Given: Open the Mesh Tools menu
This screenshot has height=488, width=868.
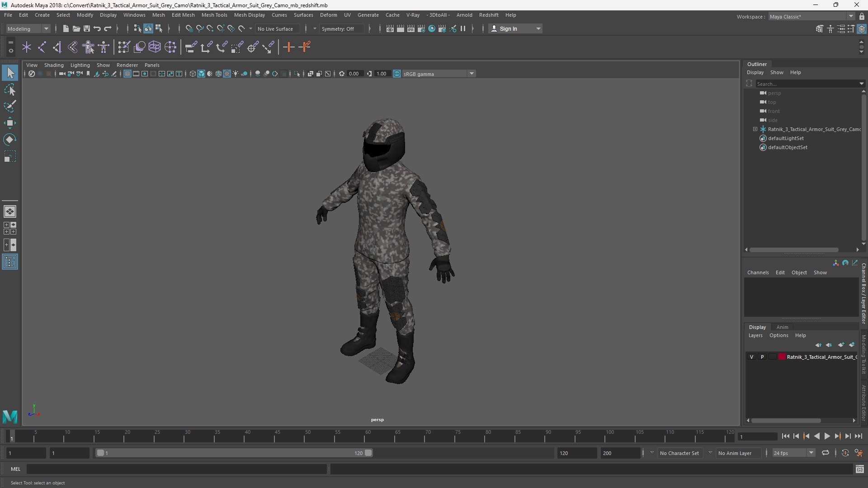Looking at the screenshot, I should coord(214,15).
